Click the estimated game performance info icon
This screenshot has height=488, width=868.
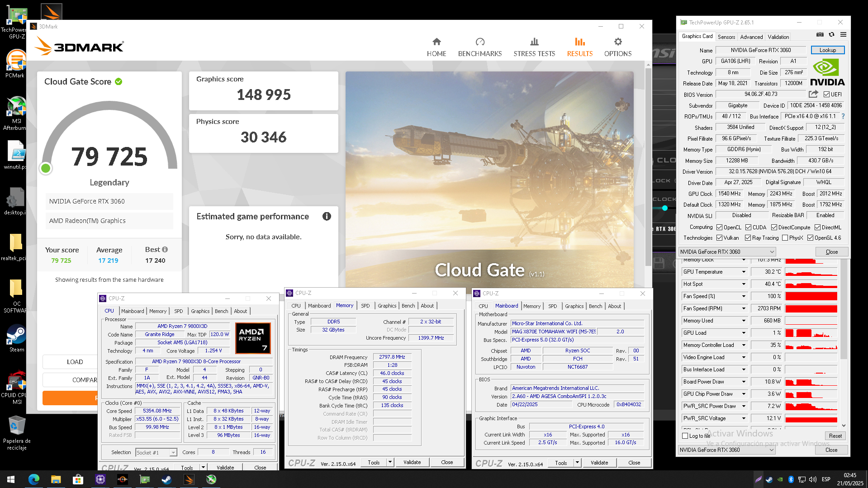[x=327, y=216]
